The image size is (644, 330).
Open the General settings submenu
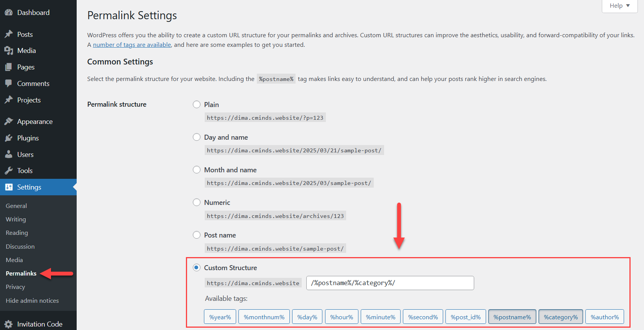coord(16,206)
